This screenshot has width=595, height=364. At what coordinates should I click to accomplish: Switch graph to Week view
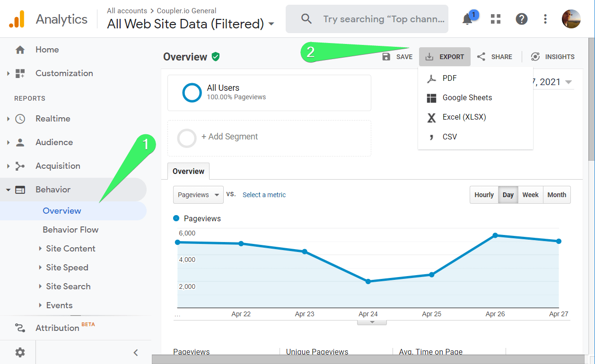[x=530, y=195]
